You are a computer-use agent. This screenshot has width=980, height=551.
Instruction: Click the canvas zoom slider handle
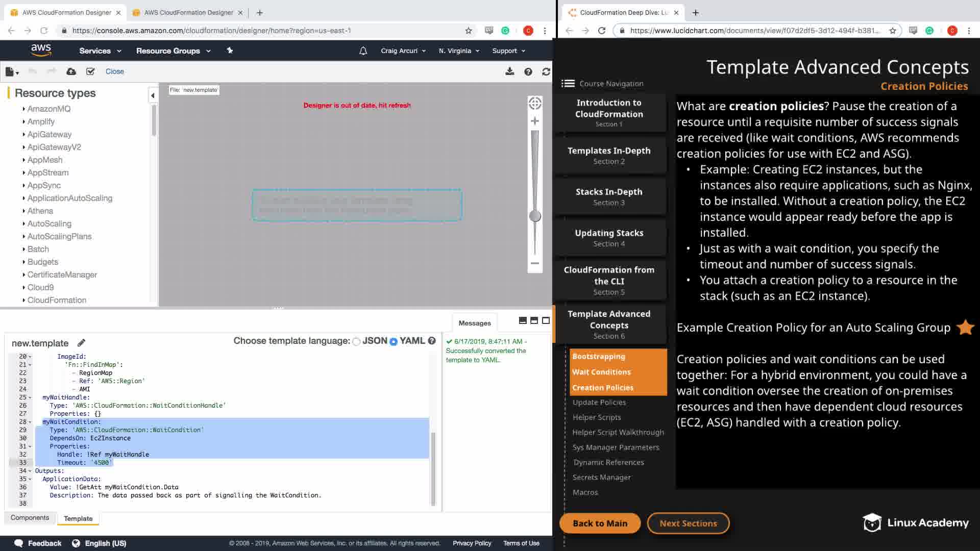click(534, 216)
